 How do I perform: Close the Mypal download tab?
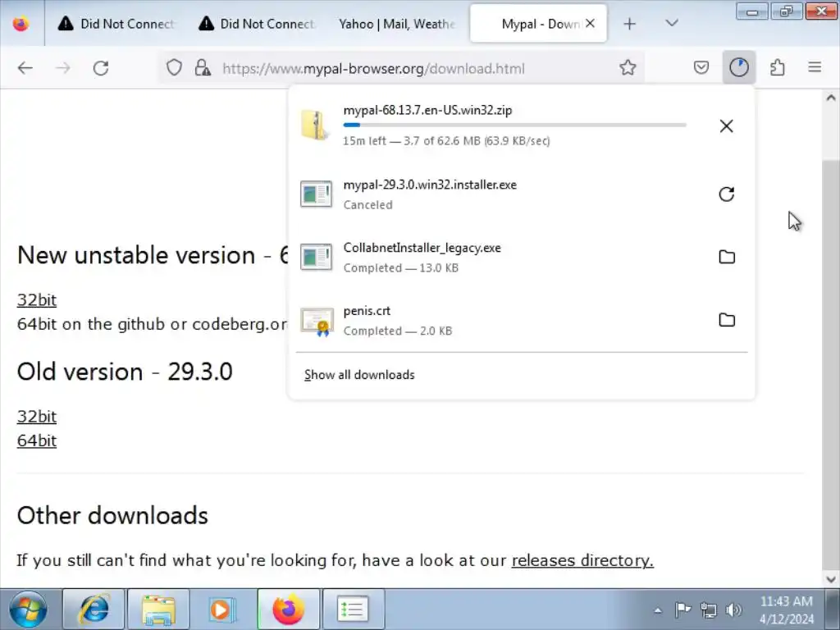tap(590, 23)
